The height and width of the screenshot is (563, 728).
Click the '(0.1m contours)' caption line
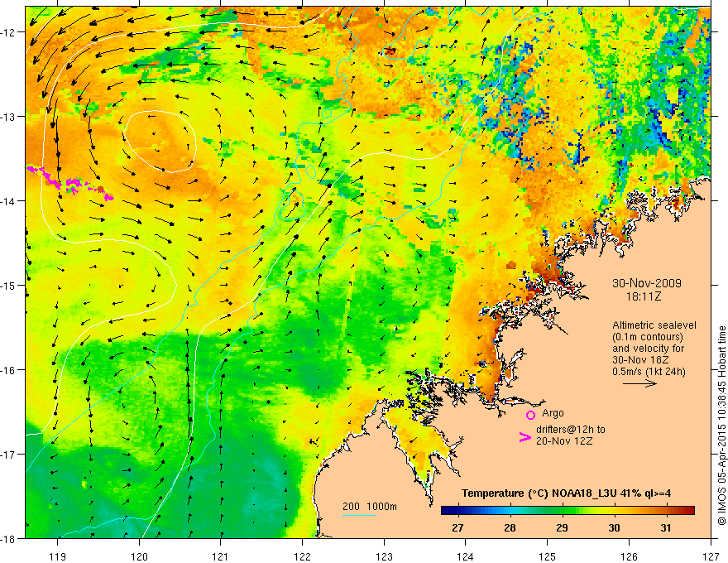[648, 337]
